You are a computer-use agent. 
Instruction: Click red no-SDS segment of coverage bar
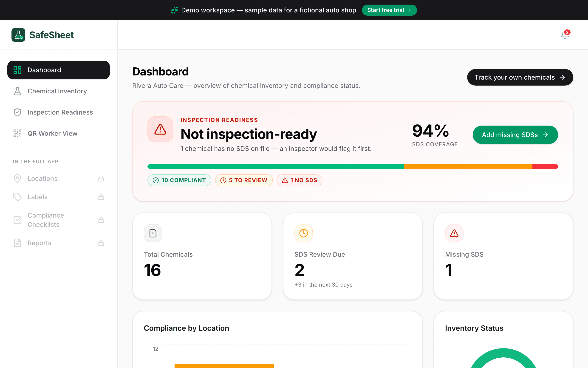pos(545,167)
